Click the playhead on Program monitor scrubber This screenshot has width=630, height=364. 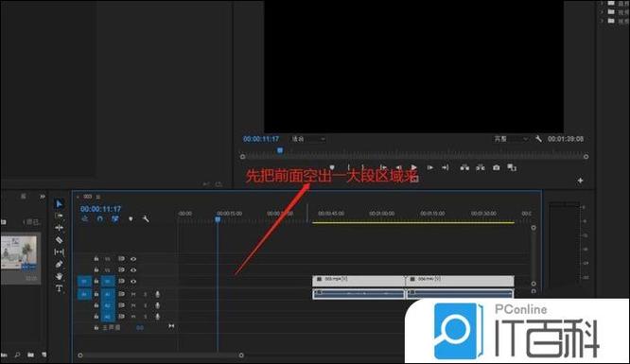click(x=280, y=150)
